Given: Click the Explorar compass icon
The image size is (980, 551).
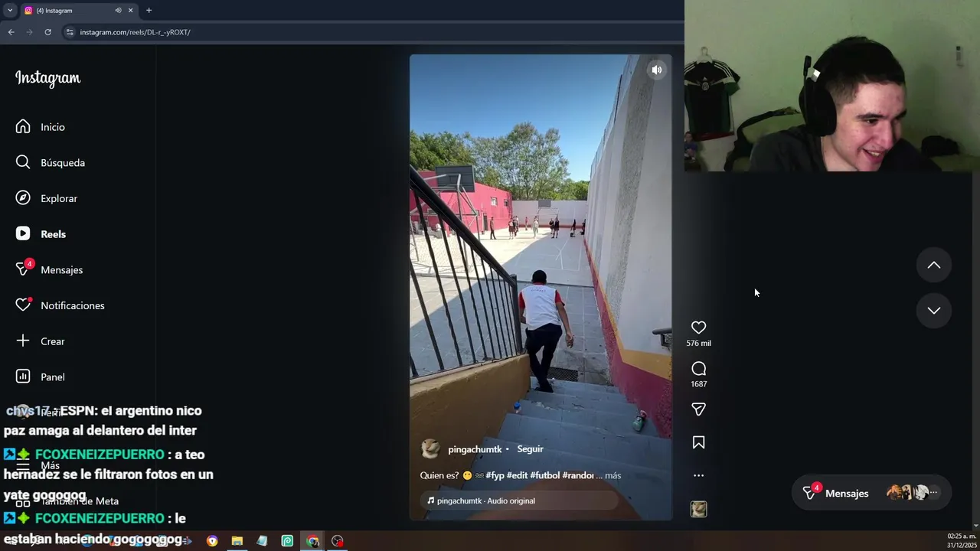Looking at the screenshot, I should click(23, 198).
